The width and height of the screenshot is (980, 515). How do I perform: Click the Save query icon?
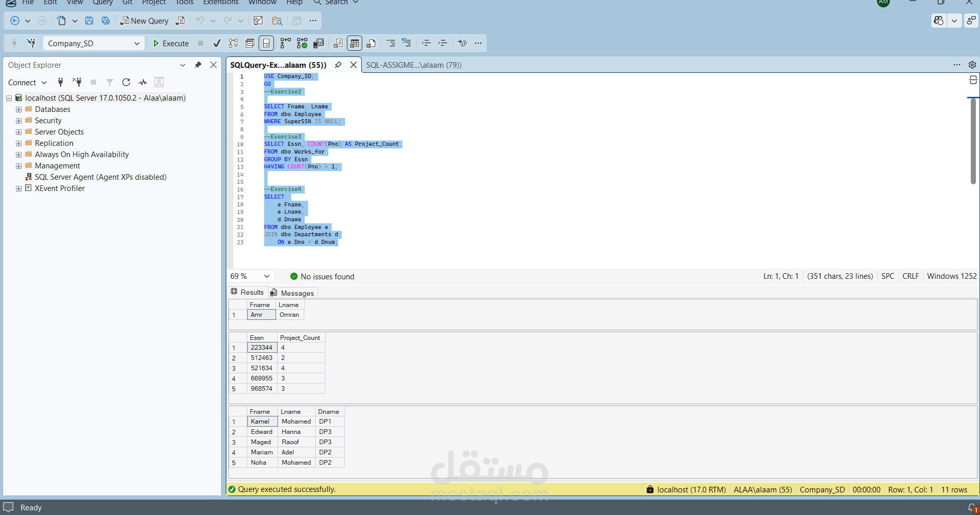coord(89,21)
